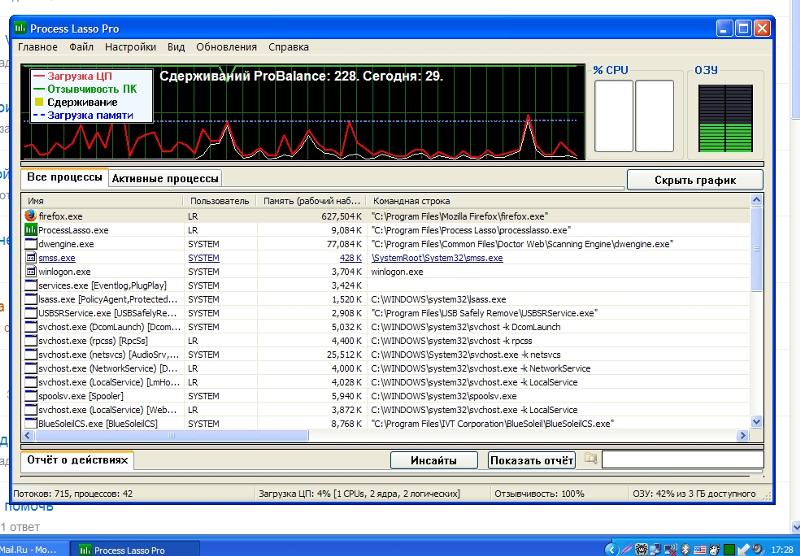800x556 pixels.
Task: Click the cow face tray icon
Action: click(x=714, y=549)
